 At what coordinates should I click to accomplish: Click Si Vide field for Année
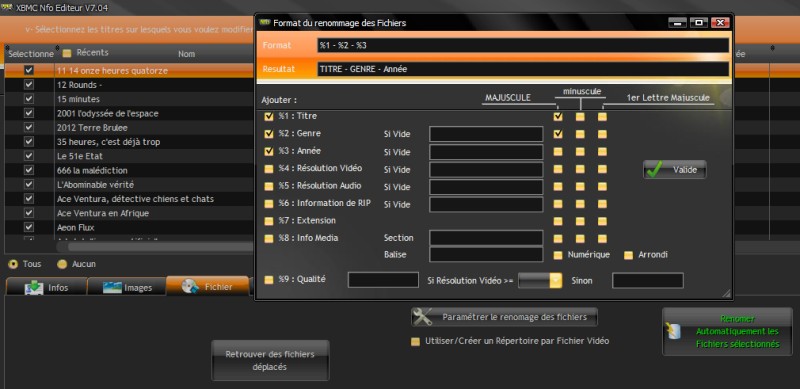[x=486, y=152]
